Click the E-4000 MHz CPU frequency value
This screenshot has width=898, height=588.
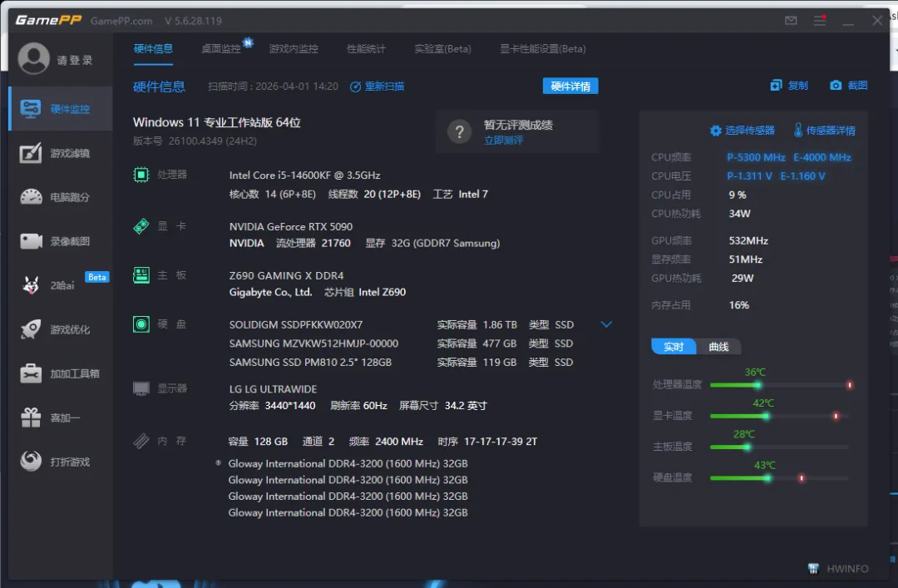click(x=822, y=157)
